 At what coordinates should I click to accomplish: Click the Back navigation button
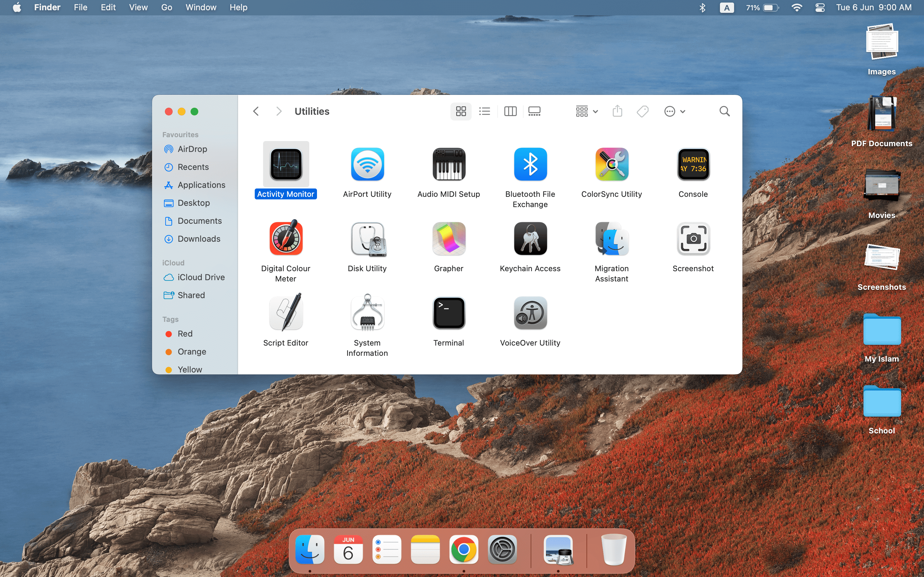(256, 111)
